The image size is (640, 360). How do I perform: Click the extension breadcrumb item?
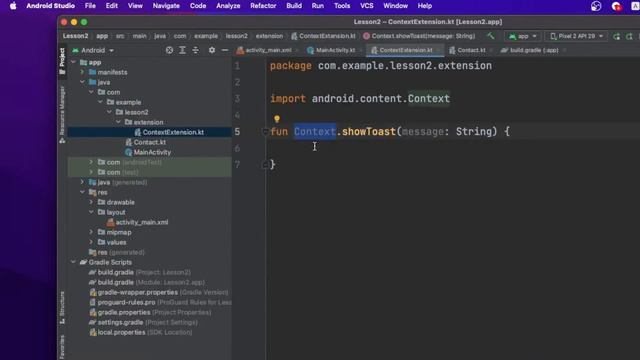click(269, 36)
